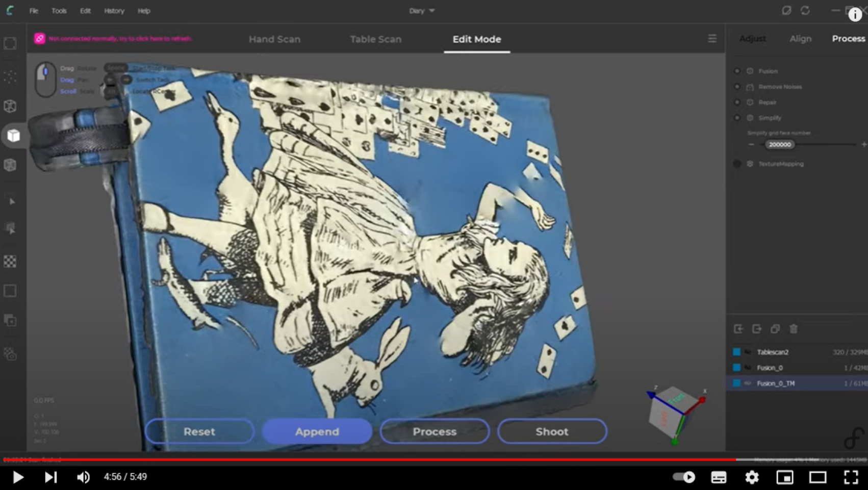Toggle the blue checkbox for Fusion_0
The width and height of the screenshot is (868, 490).
736,367
